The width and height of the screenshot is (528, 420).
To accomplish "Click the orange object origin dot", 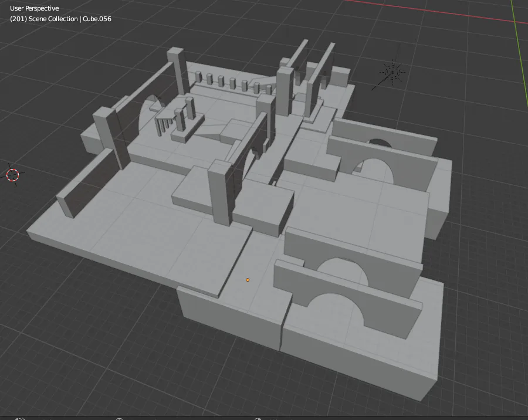I will click(248, 280).
